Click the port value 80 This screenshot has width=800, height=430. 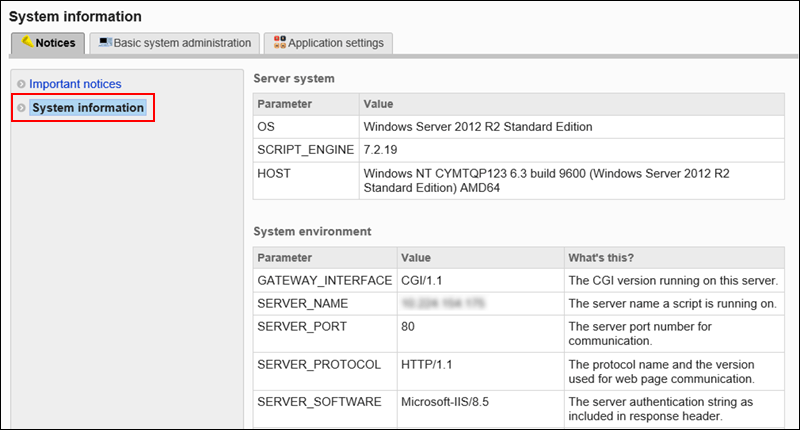tap(408, 326)
